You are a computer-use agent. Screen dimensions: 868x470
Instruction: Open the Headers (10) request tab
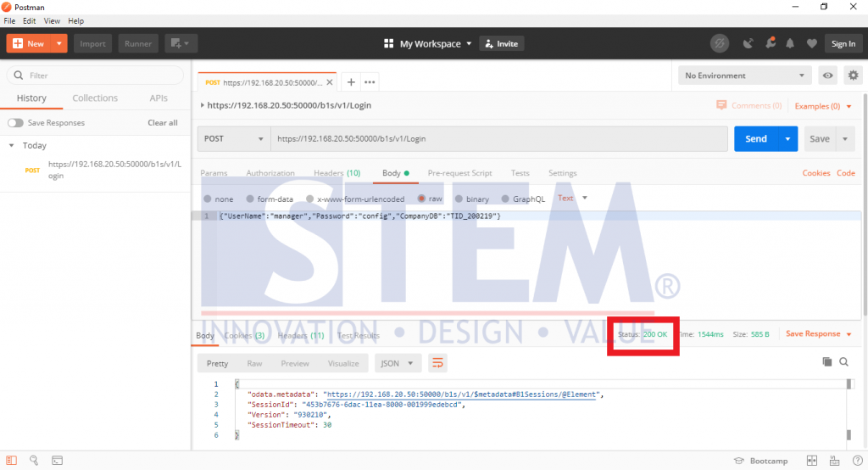coord(337,173)
